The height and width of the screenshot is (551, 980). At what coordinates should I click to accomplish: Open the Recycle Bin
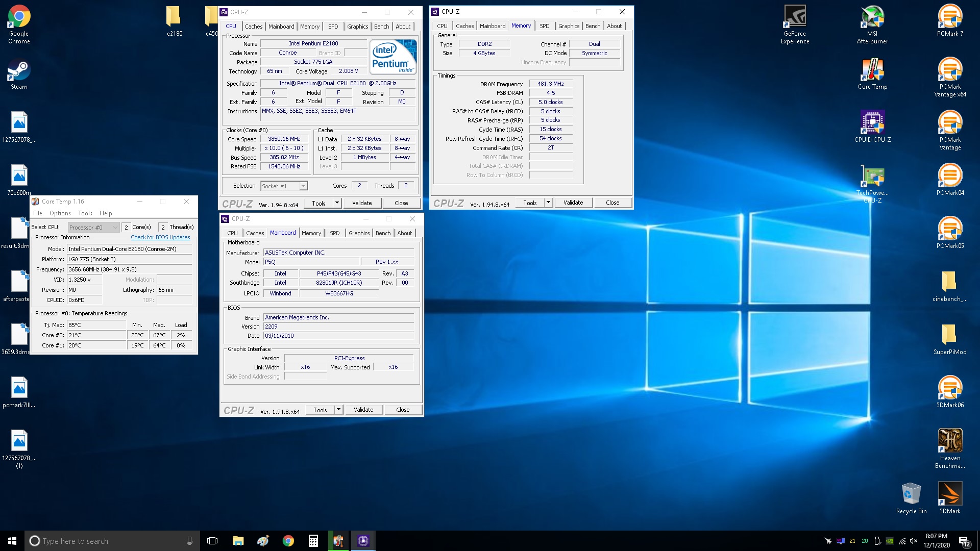pyautogui.click(x=911, y=498)
